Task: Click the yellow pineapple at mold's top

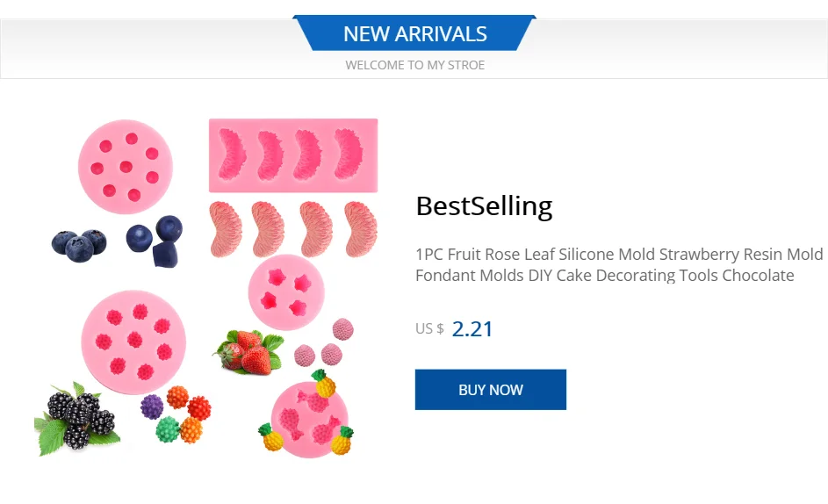Action: click(324, 383)
